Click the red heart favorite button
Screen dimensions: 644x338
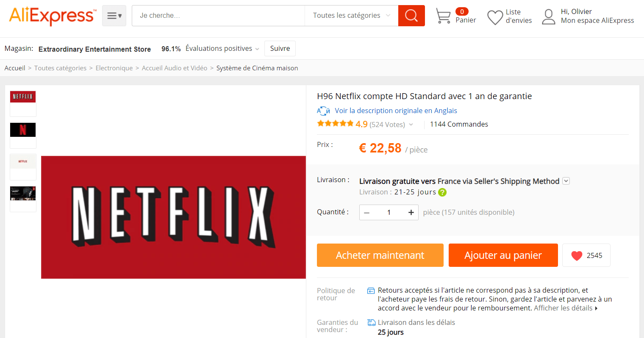[586, 255]
